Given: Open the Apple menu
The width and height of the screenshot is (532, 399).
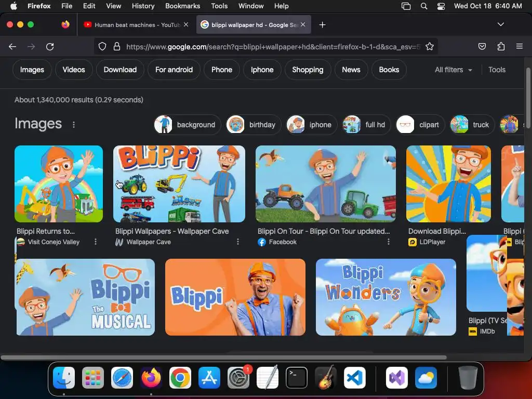Looking at the screenshot, I should [x=14, y=6].
